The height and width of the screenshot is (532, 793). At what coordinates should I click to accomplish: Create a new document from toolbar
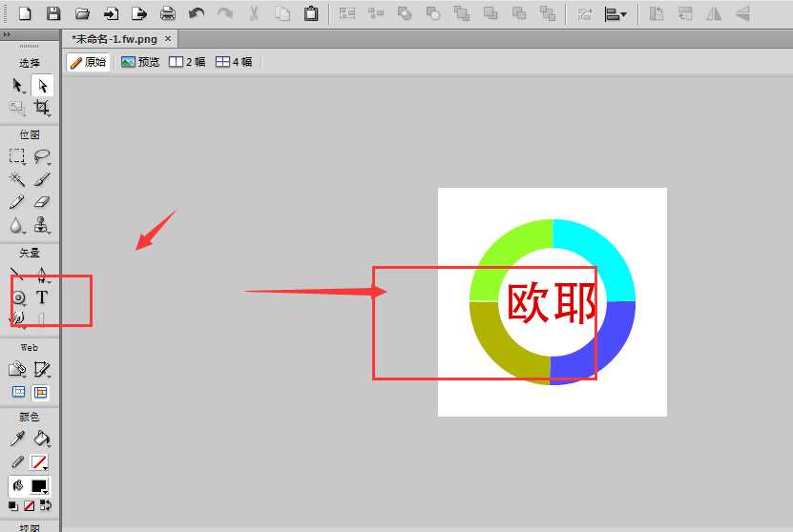[24, 13]
